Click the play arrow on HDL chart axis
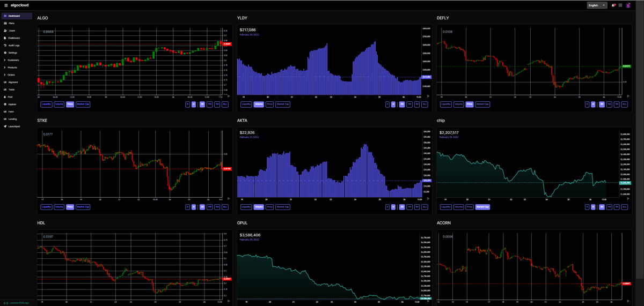 pos(229,301)
